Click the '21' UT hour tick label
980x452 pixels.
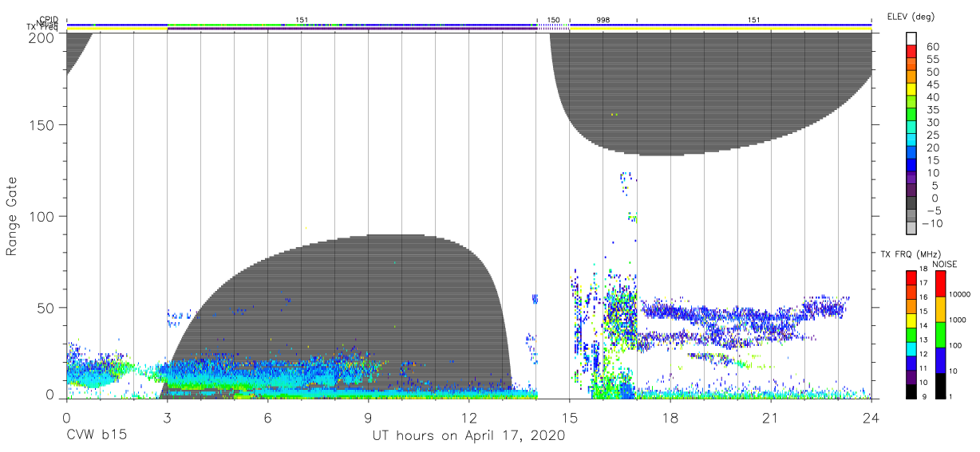click(x=770, y=418)
